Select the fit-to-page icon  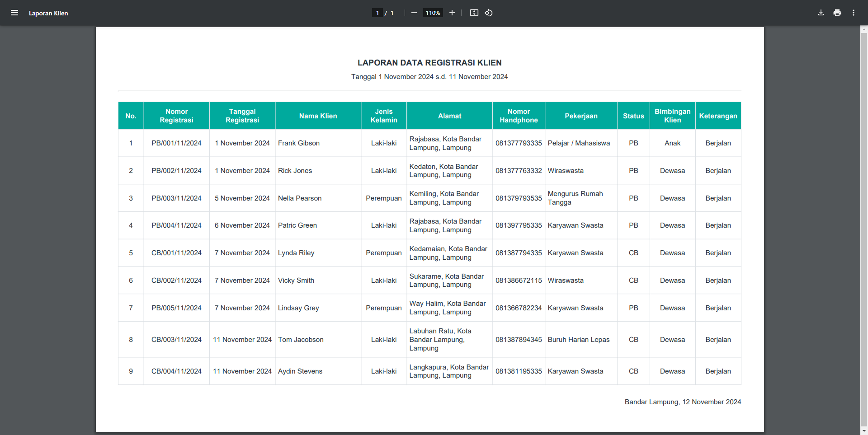(474, 13)
